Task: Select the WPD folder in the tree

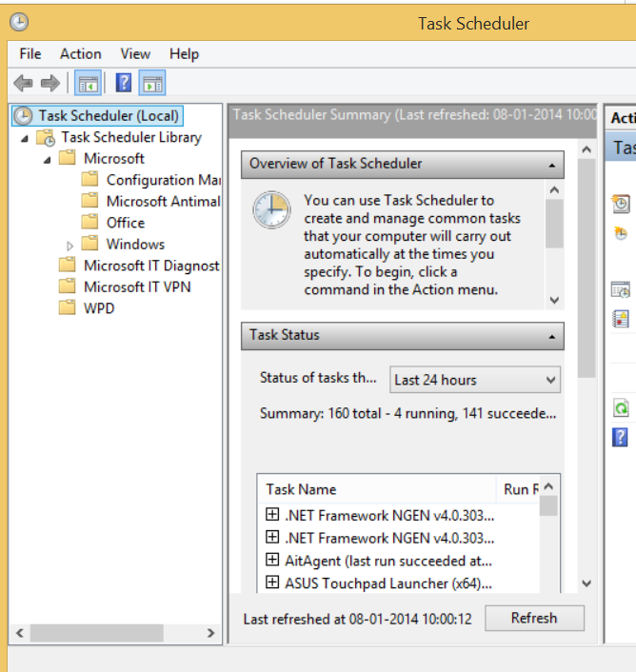Action: click(x=98, y=308)
